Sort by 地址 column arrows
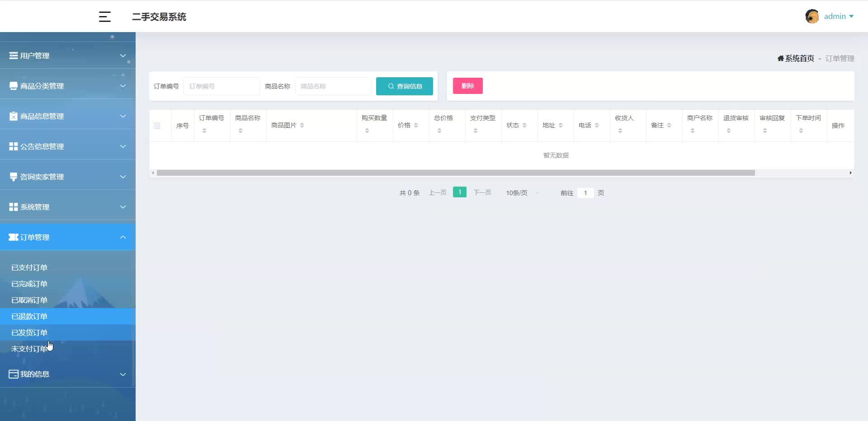Screen dimensions: 868x421 pyautogui.click(x=561, y=125)
